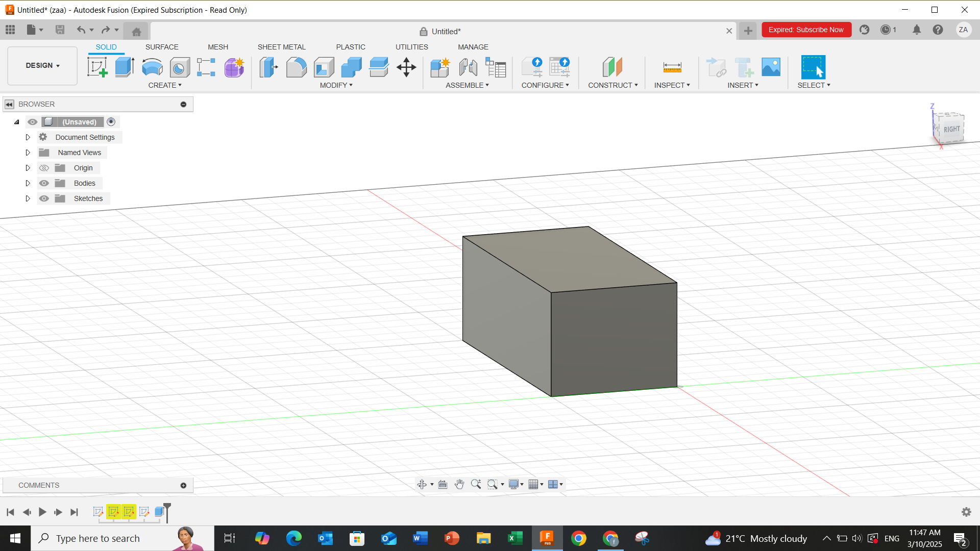Expand the Origin node
Screen dimensions: 980x551
(x=28, y=168)
